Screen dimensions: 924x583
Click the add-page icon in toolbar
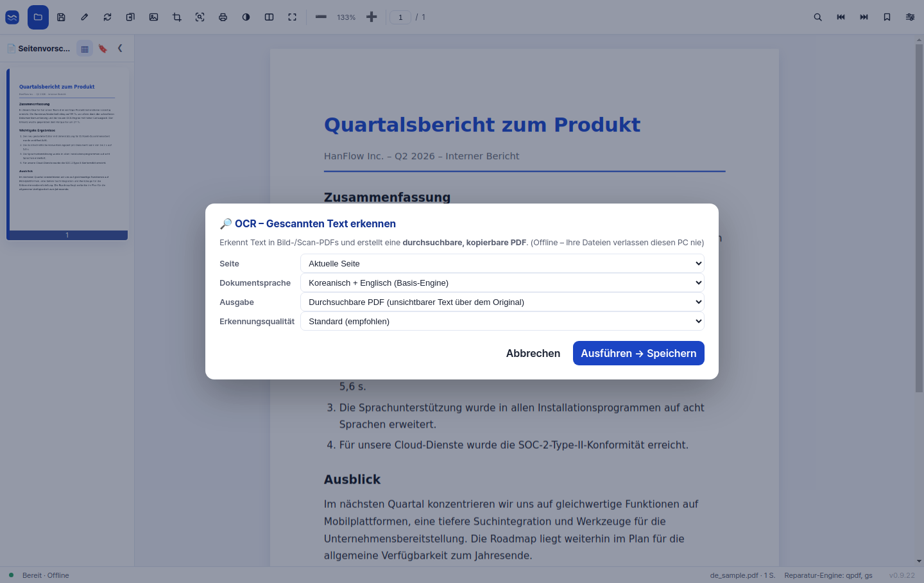tap(130, 17)
